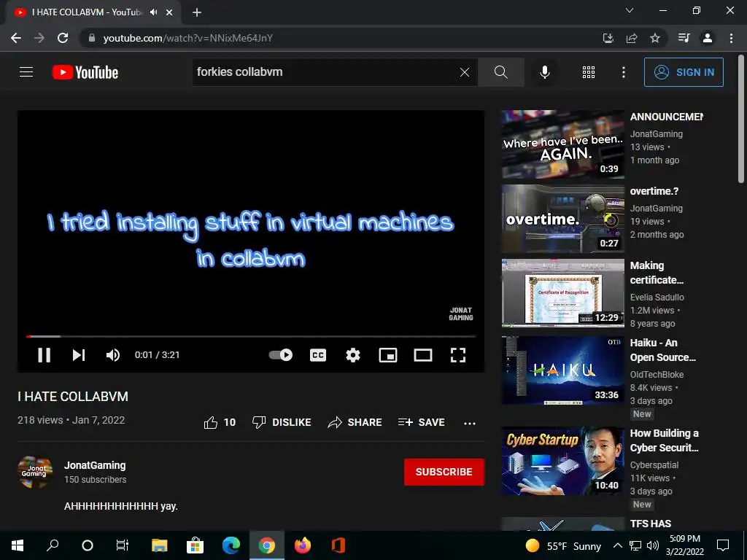This screenshot has height=560, width=747.
Task: Open weather widget 55°F Sunny
Action: pos(563,545)
